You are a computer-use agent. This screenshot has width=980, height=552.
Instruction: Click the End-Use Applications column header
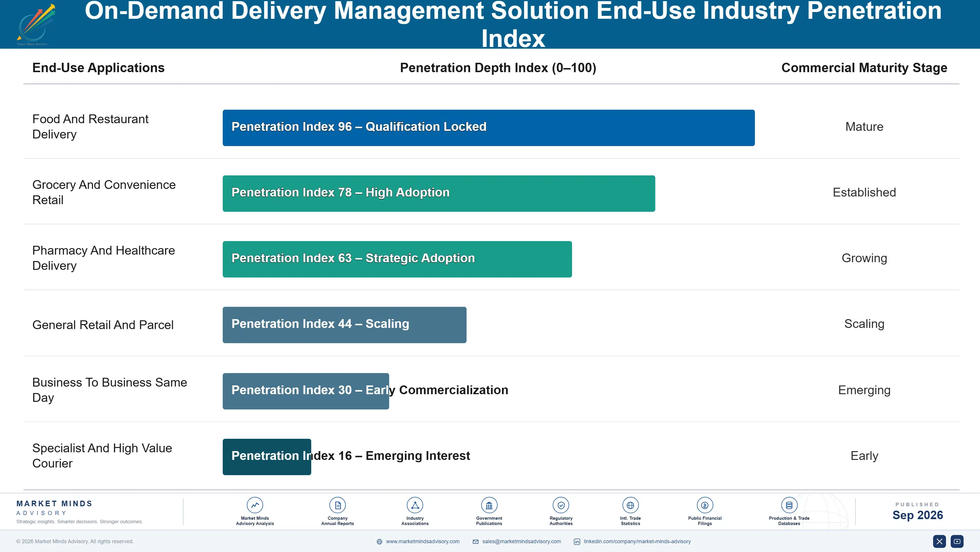(98, 68)
